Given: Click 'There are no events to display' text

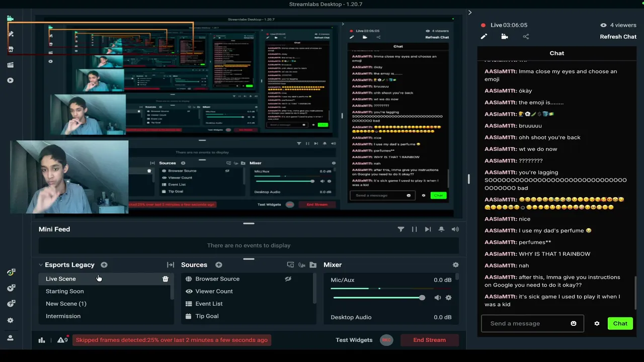Looking at the screenshot, I should click(x=249, y=246).
